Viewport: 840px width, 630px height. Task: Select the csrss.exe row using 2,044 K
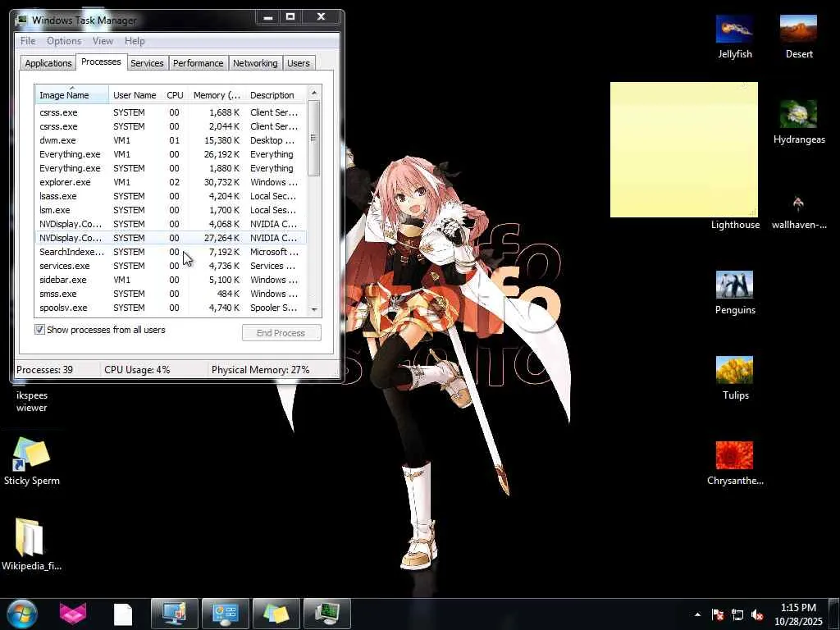pos(171,126)
